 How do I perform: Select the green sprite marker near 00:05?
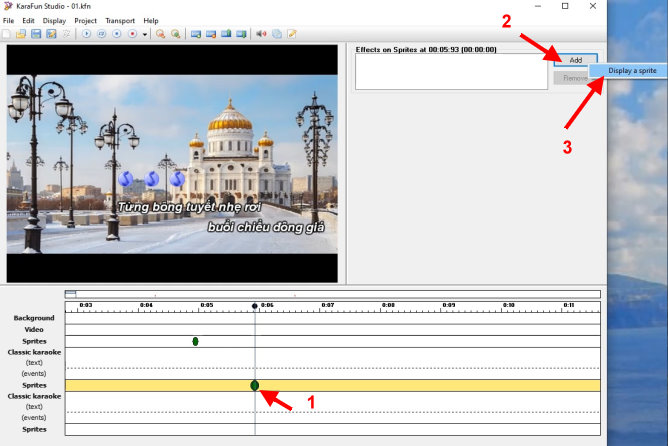click(x=195, y=341)
